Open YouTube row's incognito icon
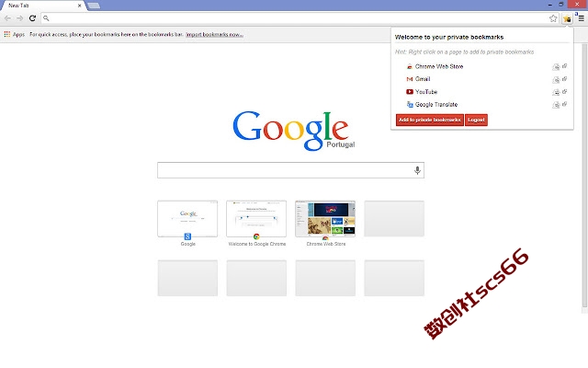This screenshot has height=368, width=588. pos(556,92)
